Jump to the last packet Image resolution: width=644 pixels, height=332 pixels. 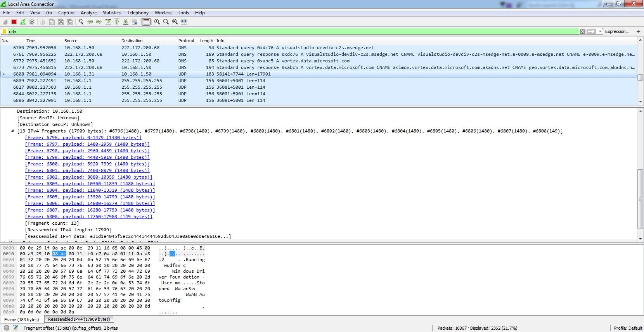(x=126, y=22)
